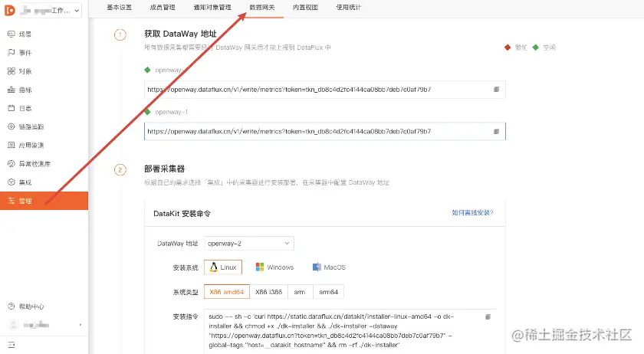Click the 部署采集器 heading
This screenshot has width=644, height=354.
164,169
